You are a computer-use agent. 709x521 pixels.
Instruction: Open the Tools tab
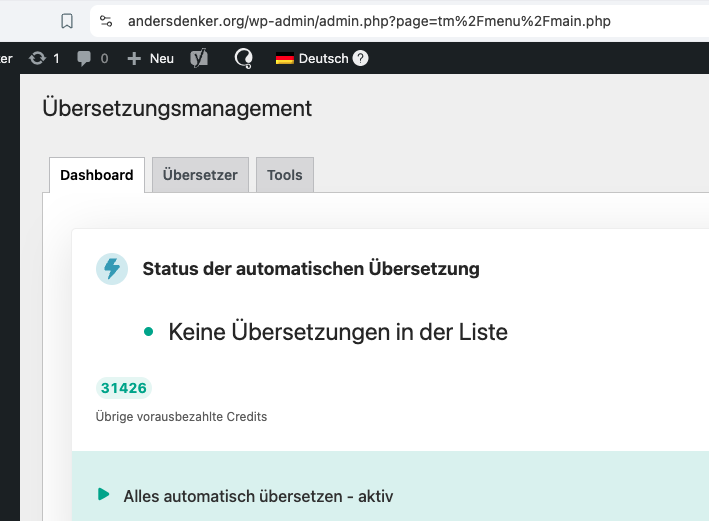click(285, 175)
